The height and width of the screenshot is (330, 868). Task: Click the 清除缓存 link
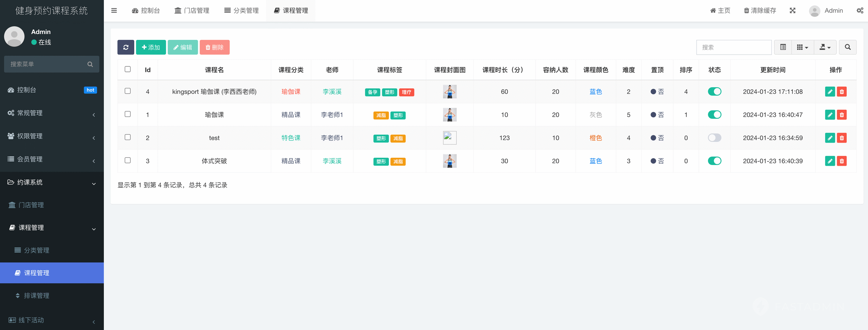coord(760,11)
